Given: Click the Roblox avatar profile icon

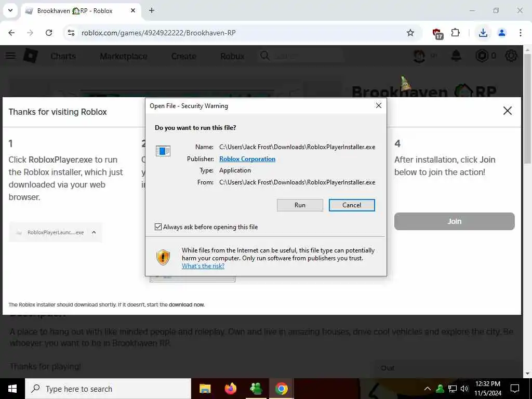Looking at the screenshot, I should click(x=419, y=56).
